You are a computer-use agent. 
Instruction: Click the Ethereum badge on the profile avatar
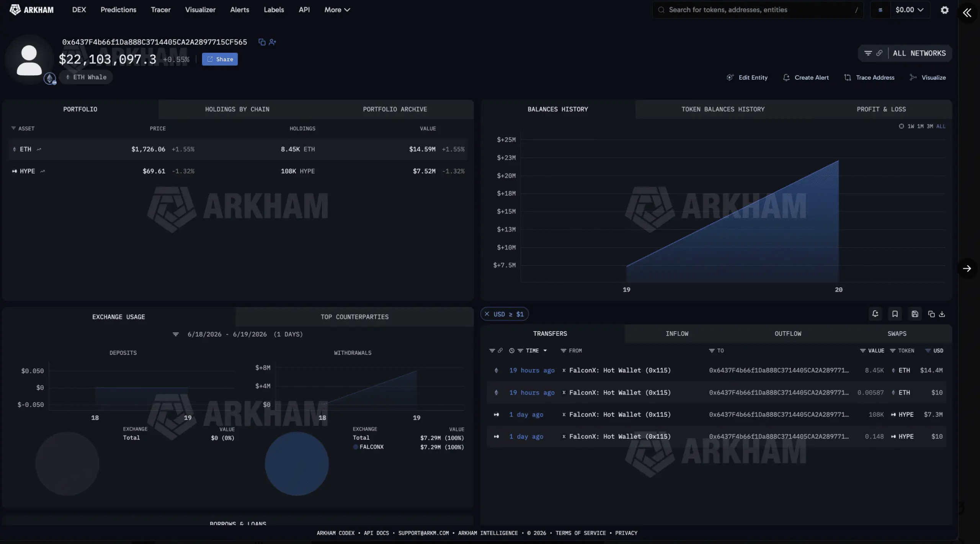coord(49,78)
